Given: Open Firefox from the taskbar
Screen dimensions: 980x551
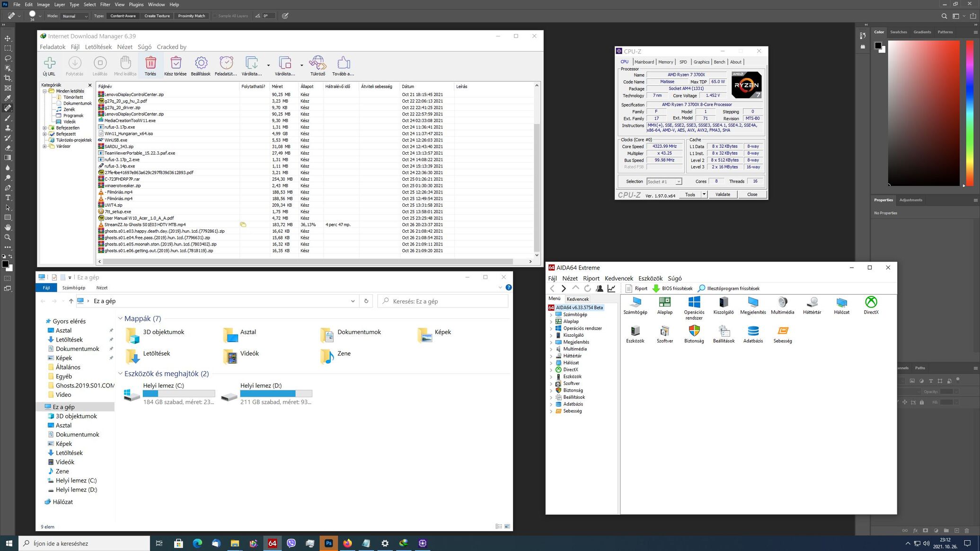Looking at the screenshot, I should [x=347, y=543].
